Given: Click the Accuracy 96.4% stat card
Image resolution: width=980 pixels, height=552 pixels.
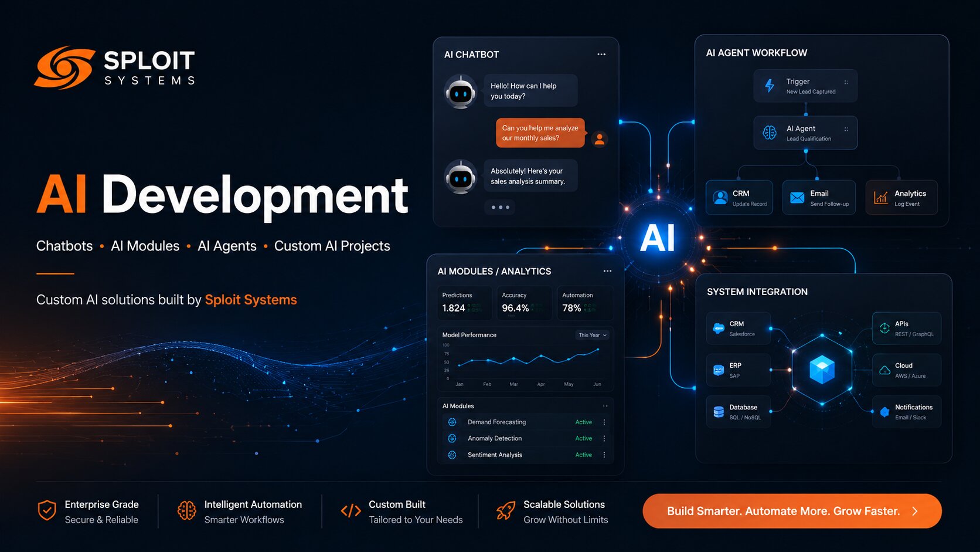Looking at the screenshot, I should point(525,303).
